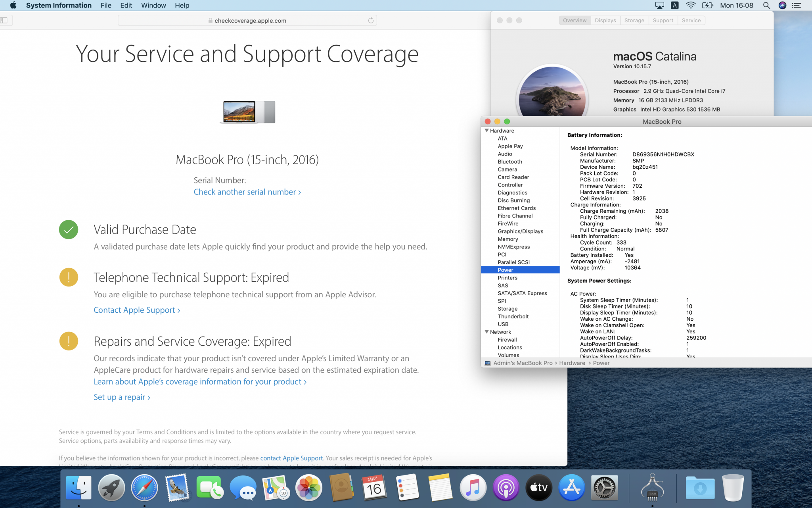Open the App Store from the Dock

coord(571,488)
